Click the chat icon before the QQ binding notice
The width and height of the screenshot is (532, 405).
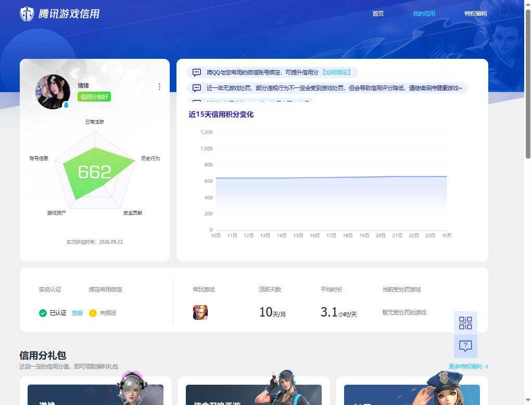pyautogui.click(x=197, y=72)
